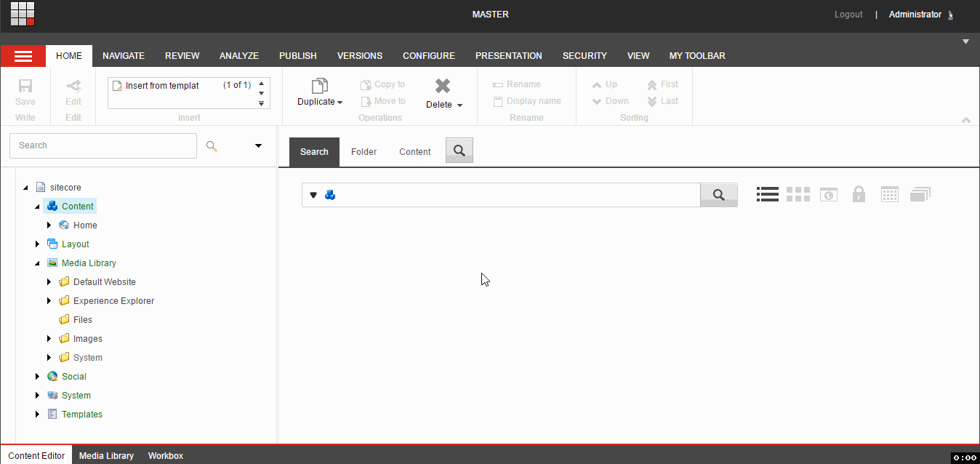Image resolution: width=980 pixels, height=464 pixels.
Task: Focus the content tree Search field
Action: [103, 145]
